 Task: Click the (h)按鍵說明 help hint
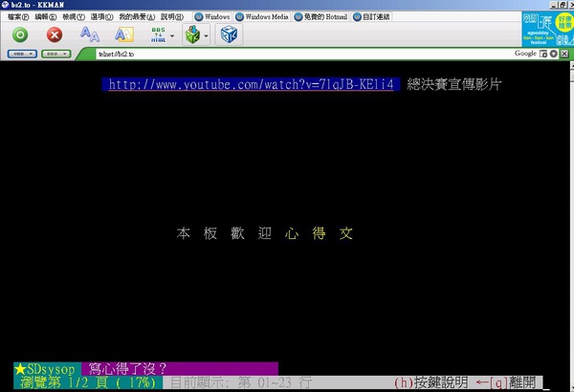(431, 382)
